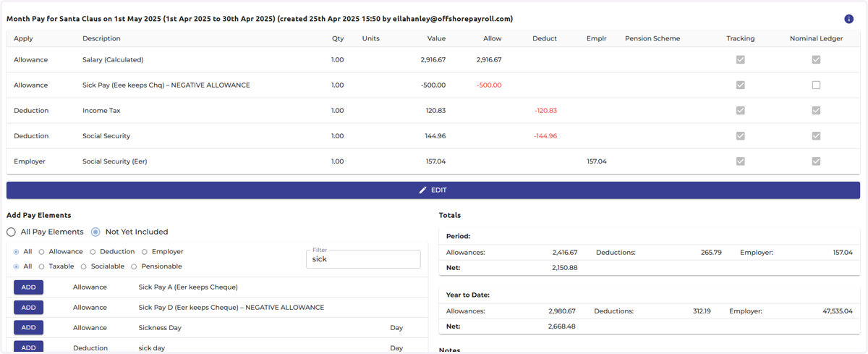
Task: Select the Sociable filter radio
Action: click(x=84, y=267)
